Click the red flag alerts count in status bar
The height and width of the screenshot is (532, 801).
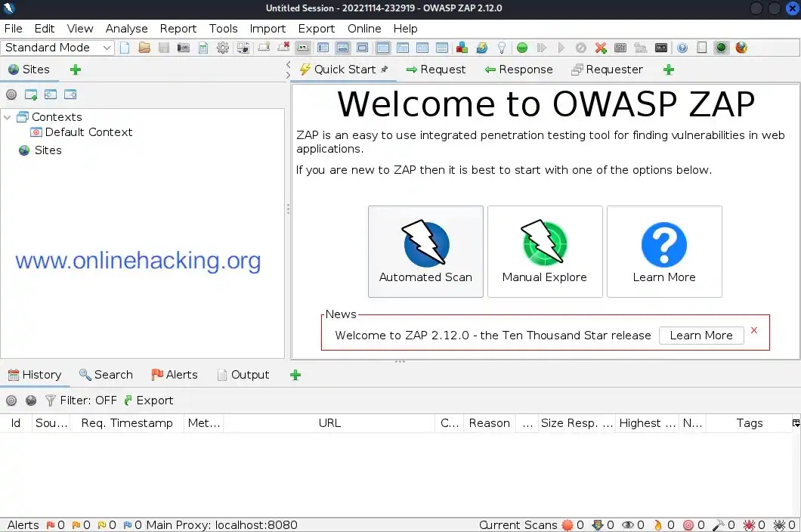click(55, 525)
